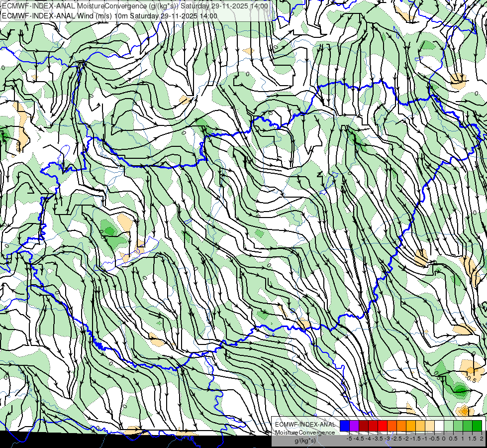487x448 pixels.
Task: Select the dark red swatch between -4.5 and -4
Action: click(364, 426)
